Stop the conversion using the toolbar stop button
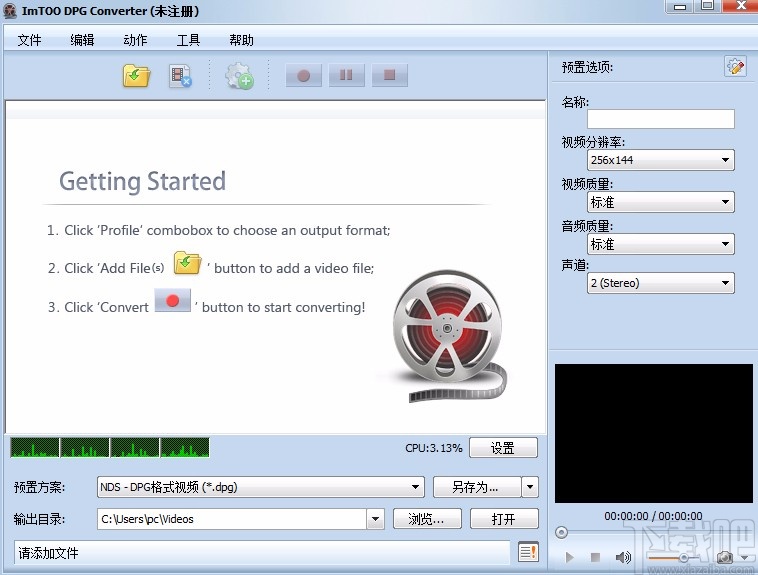The width and height of the screenshot is (758, 575). coord(390,75)
